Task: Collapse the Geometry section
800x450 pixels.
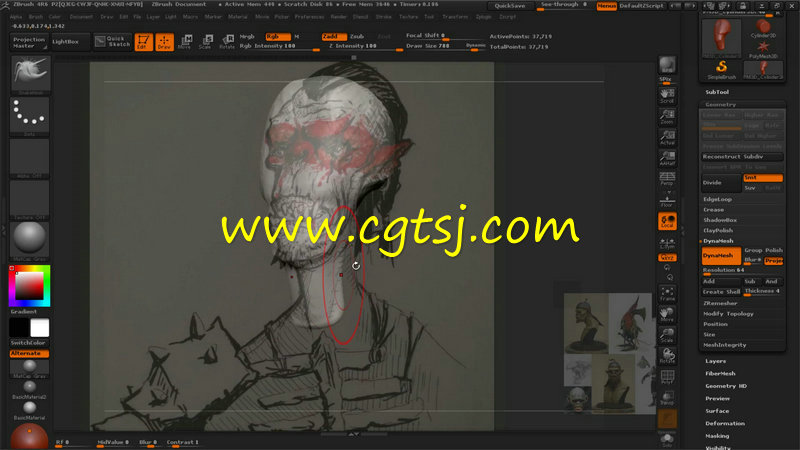Action: [x=720, y=105]
